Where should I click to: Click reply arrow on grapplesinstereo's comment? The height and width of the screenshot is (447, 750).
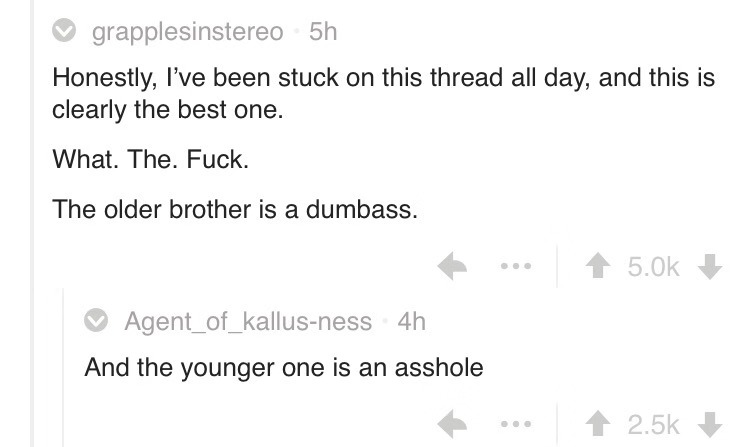(x=455, y=267)
